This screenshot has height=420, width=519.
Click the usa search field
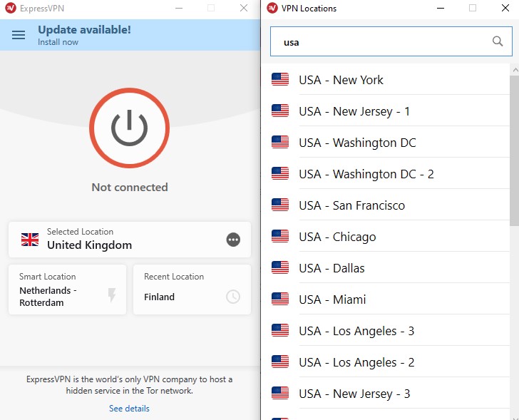tap(391, 41)
